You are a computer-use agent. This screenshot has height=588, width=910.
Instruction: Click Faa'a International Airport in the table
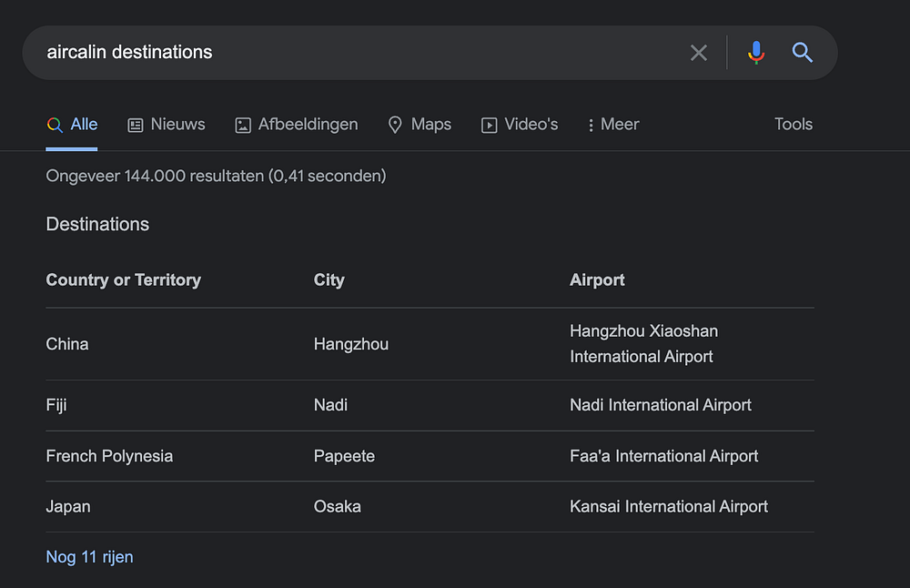tap(663, 456)
